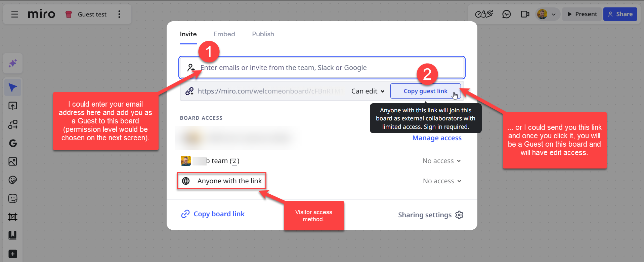Open the upload tool in the sidebar

[13, 106]
